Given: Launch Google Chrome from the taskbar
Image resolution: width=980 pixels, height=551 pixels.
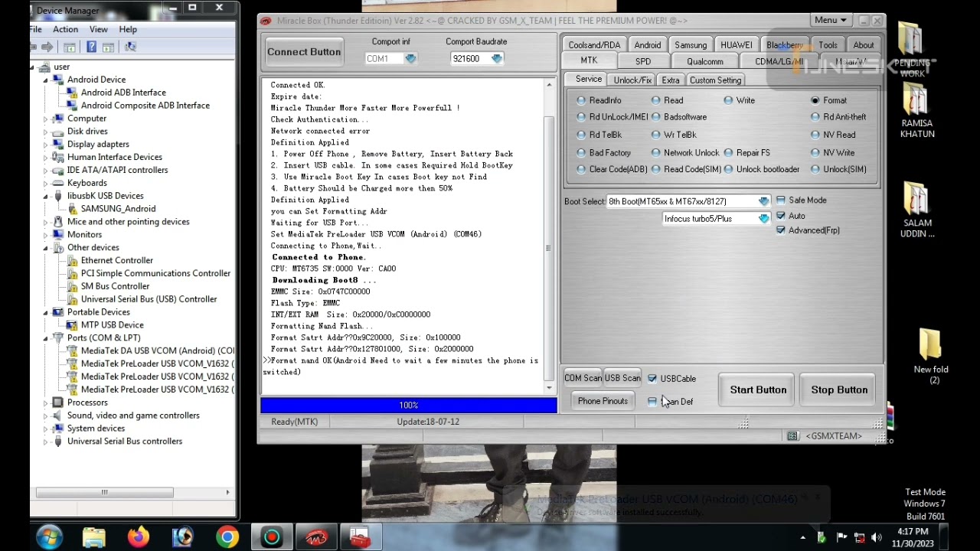Looking at the screenshot, I should click(x=227, y=537).
